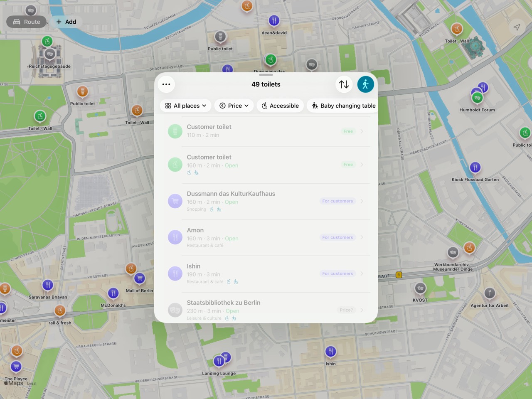
Task: Grab the sheet handle above 49 toilets
Action: point(266,75)
